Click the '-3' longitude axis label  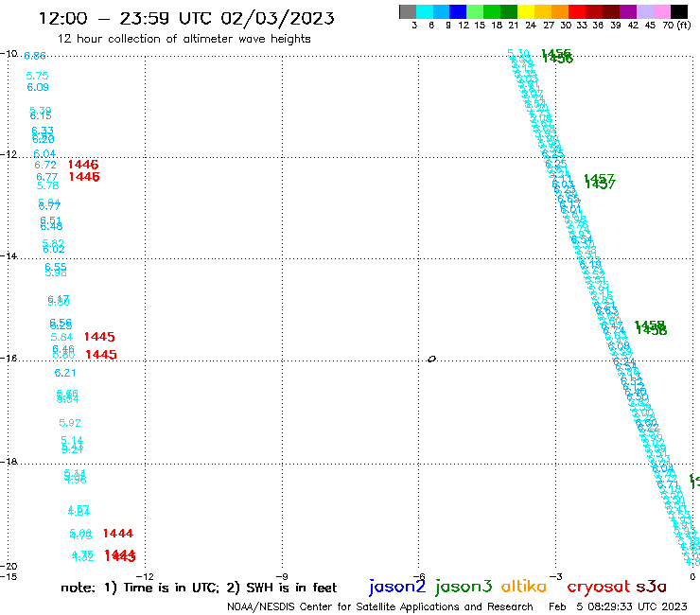click(555, 576)
